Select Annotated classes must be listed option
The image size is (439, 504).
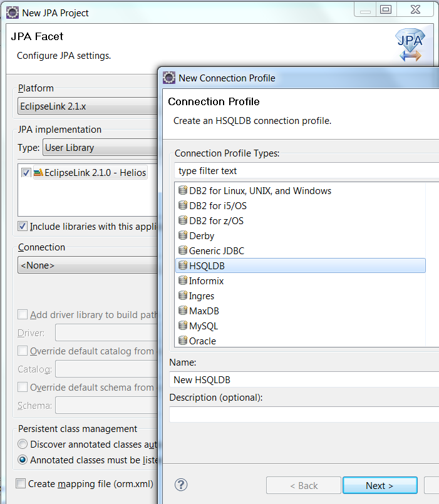(23, 460)
